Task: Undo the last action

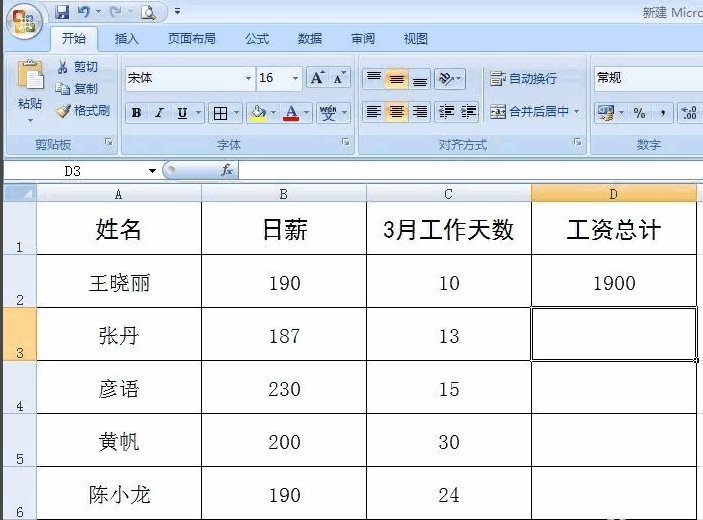Action: click(83, 12)
